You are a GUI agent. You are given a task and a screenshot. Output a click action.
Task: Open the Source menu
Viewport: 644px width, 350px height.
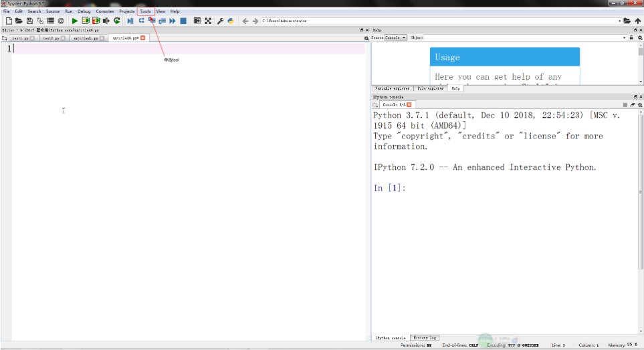pyautogui.click(x=53, y=11)
